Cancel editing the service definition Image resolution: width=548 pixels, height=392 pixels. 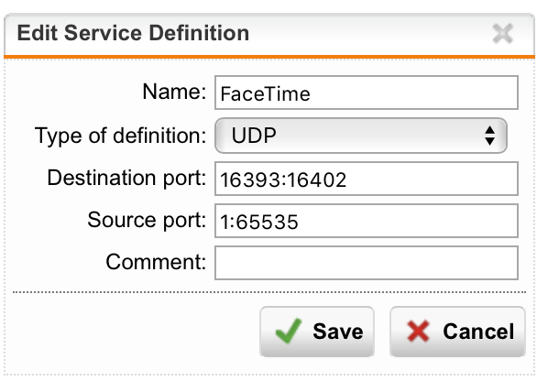tap(457, 332)
